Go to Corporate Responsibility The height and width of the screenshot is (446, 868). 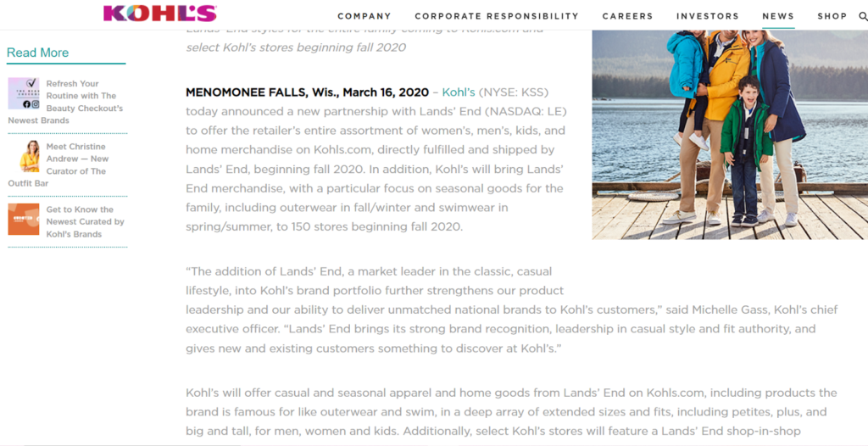497,16
